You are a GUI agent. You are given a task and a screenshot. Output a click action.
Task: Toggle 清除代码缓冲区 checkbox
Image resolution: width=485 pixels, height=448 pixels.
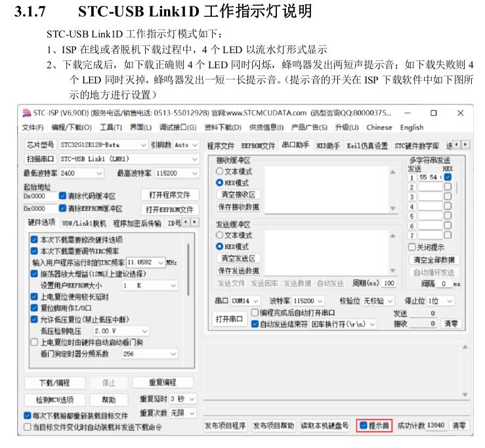[62, 196]
